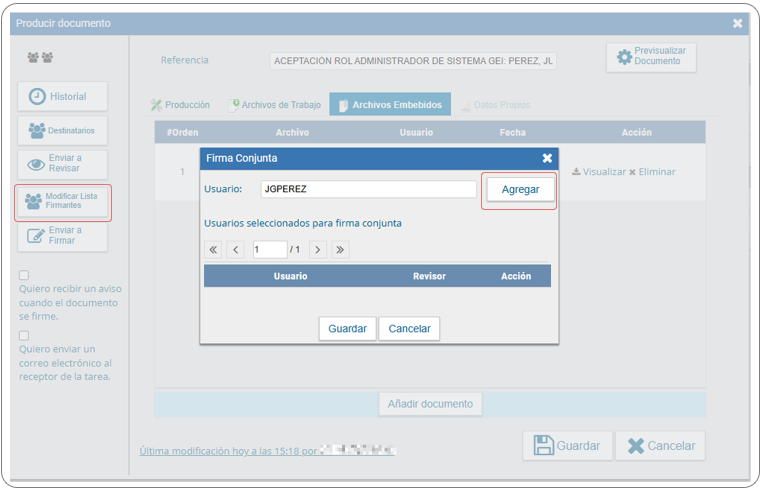762x490 pixels.
Task: Click the X Cancelar button at bottom
Action: point(660,445)
